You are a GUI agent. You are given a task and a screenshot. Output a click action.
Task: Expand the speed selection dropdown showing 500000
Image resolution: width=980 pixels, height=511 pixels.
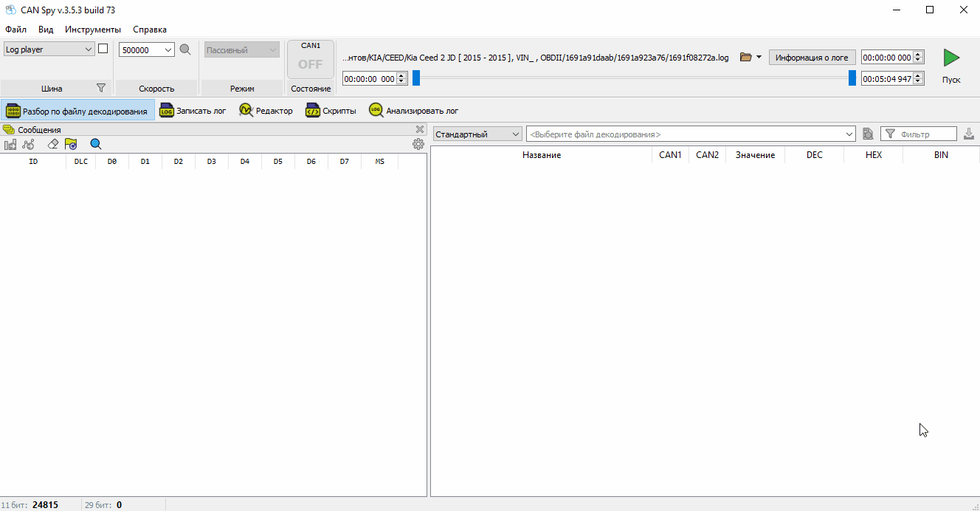(x=166, y=49)
